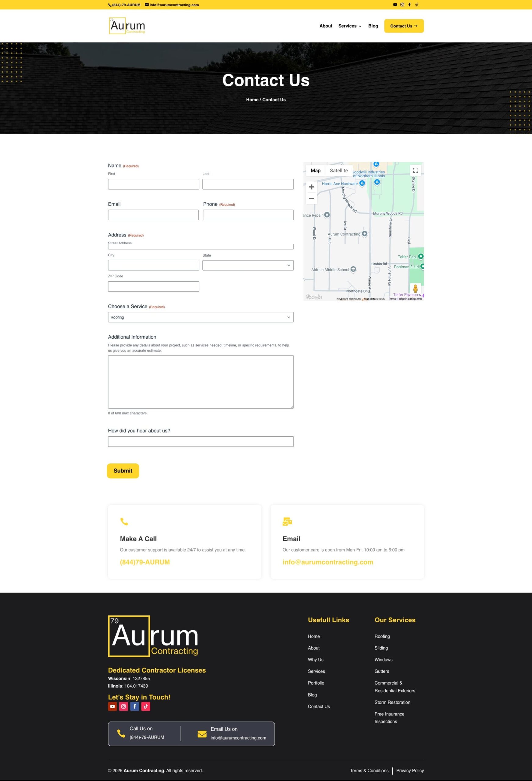Open footer Instagram social icon

pyautogui.click(x=123, y=706)
